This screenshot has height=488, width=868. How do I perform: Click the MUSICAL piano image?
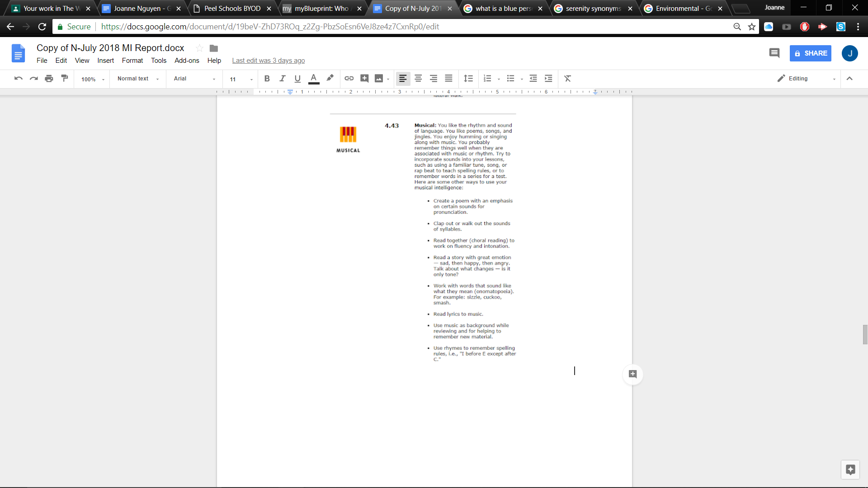[348, 135]
